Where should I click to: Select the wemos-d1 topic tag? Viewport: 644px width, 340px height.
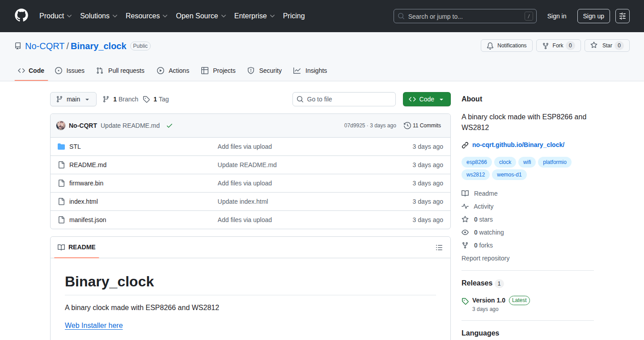click(509, 175)
